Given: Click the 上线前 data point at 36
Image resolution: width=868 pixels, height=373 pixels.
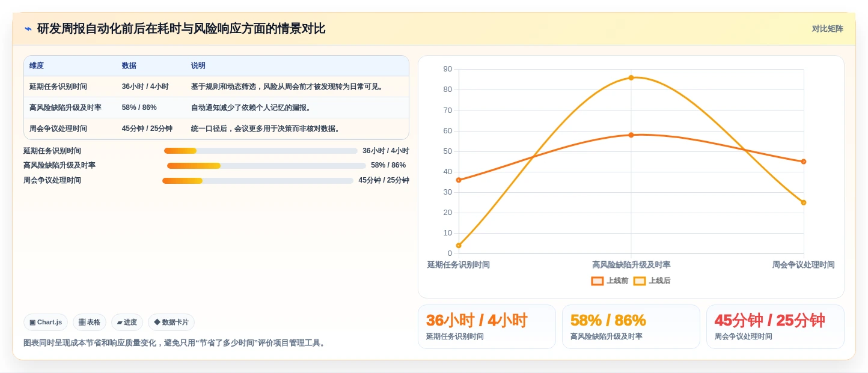Looking at the screenshot, I should click(x=459, y=180).
